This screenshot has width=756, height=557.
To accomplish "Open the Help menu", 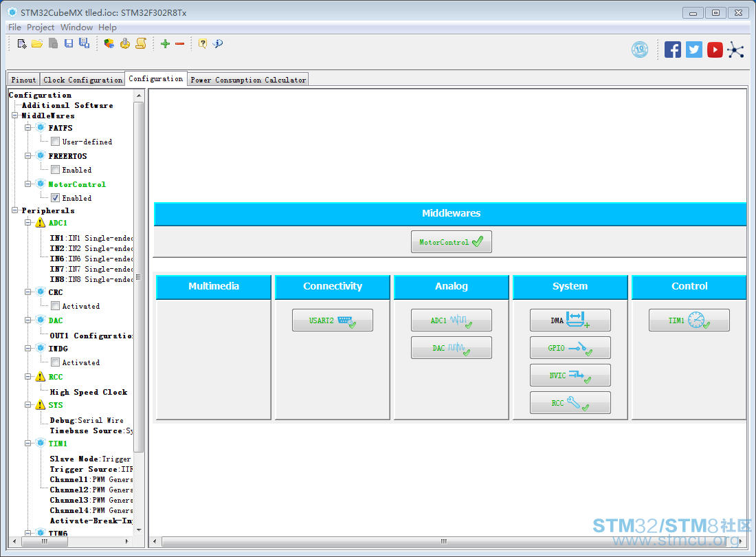I will tap(107, 28).
